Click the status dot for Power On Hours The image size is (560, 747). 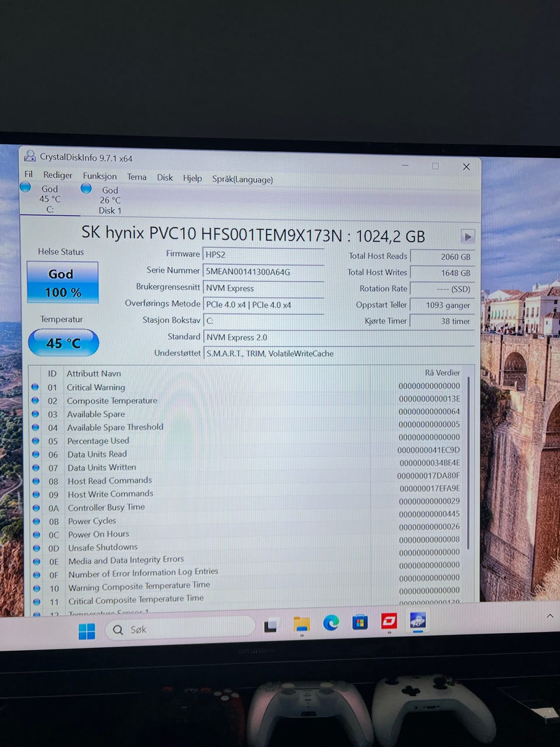pos(36,535)
